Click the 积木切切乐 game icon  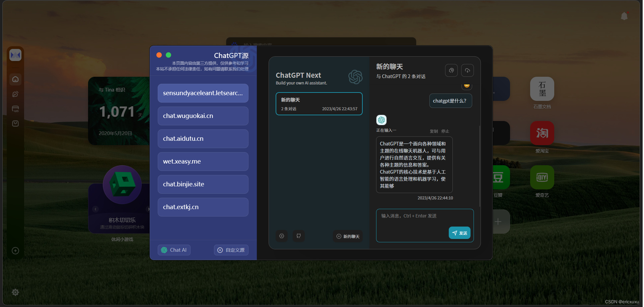(x=122, y=185)
